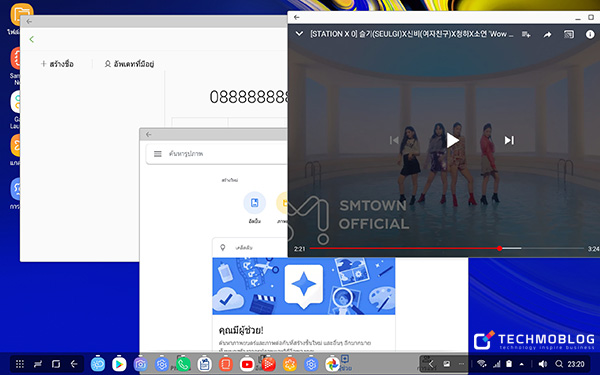Image resolution: width=600 pixels, height=375 pixels.
Task: Expand the hidden tray icons with the up arrow
Action: tap(521, 364)
